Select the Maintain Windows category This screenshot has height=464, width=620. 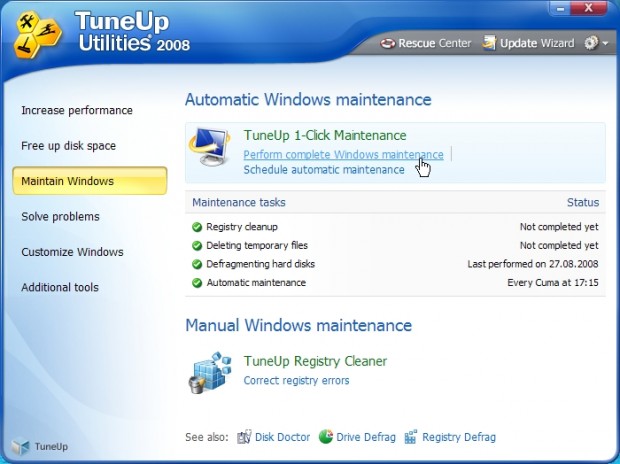(90, 181)
